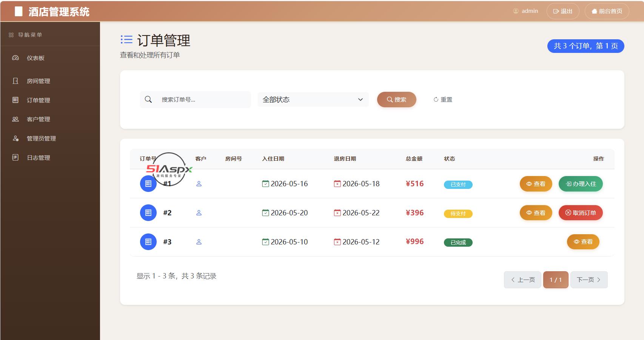Click order number #2 text
The height and width of the screenshot is (340, 644).
pos(167,213)
